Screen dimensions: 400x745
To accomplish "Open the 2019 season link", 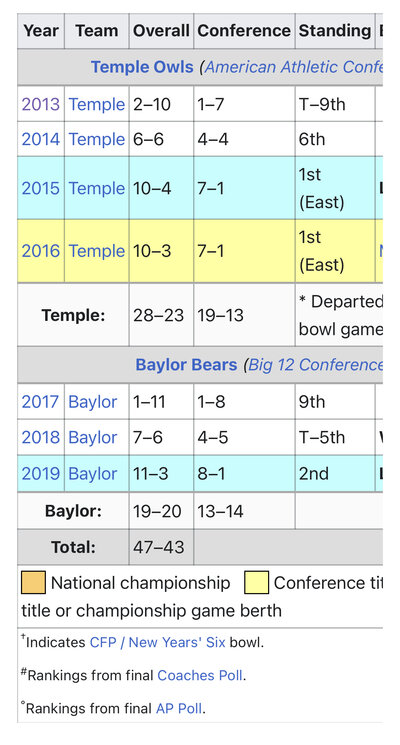I will point(41,474).
